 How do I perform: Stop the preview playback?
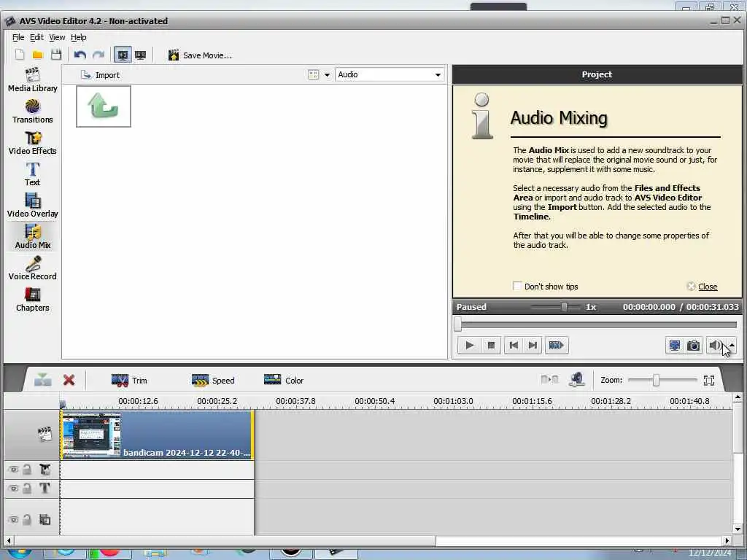491,345
